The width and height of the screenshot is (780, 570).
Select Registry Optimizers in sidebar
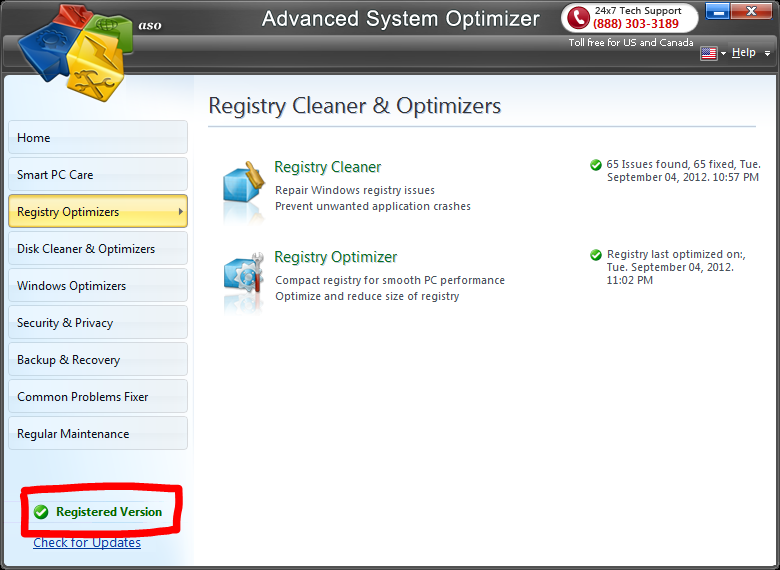[98, 211]
